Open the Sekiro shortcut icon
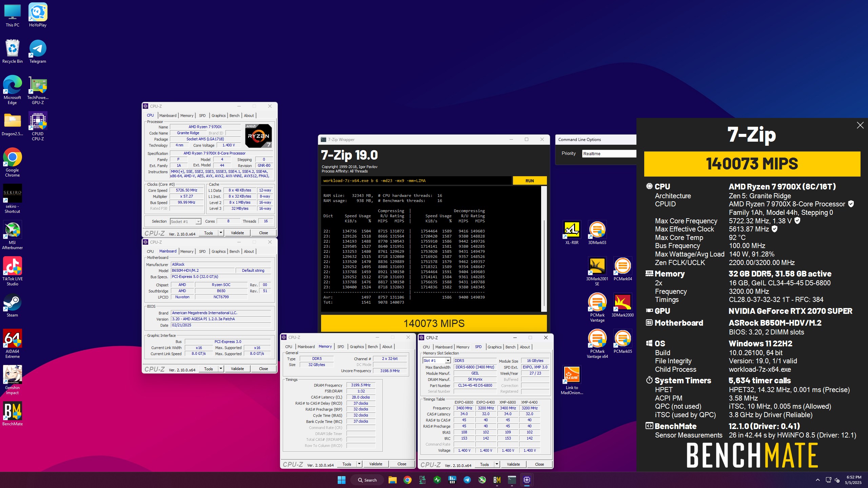Image resolution: width=868 pixels, height=488 pixels. pos(12,199)
